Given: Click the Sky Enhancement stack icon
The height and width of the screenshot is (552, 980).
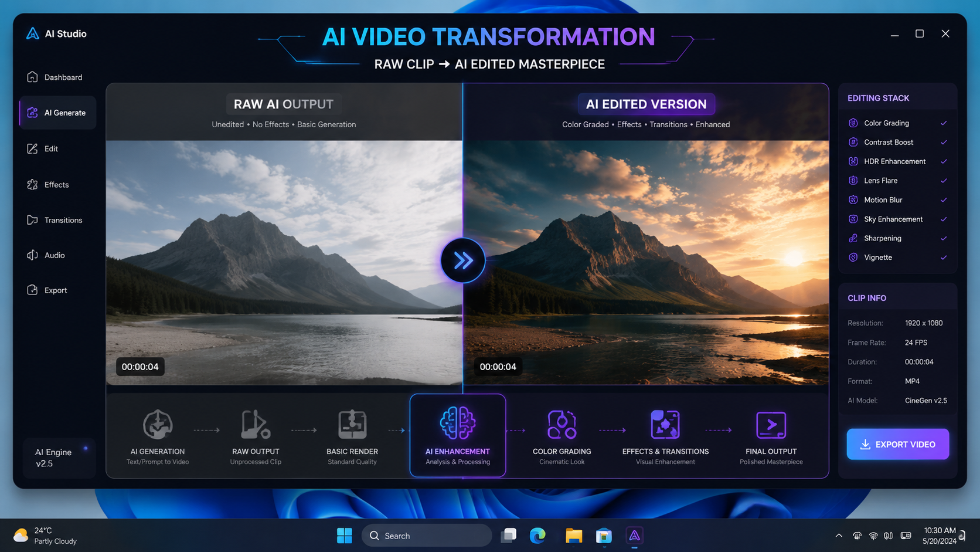Looking at the screenshot, I should pos(853,219).
